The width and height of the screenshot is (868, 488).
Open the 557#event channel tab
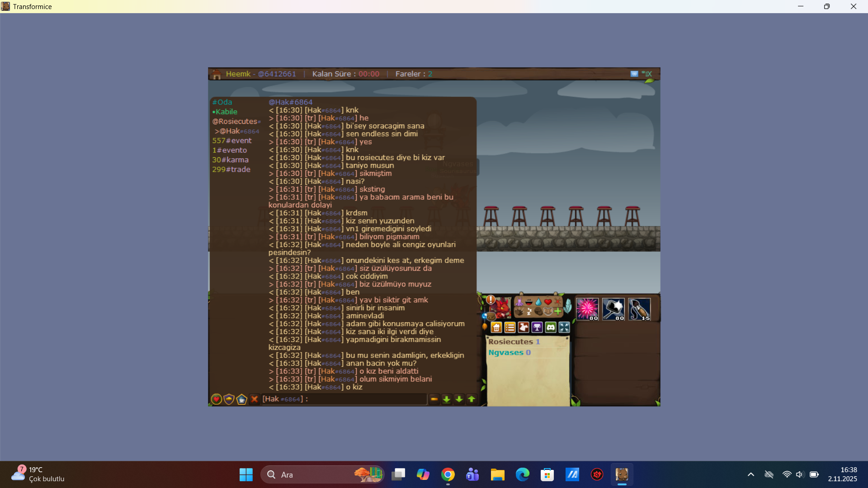(232, 141)
